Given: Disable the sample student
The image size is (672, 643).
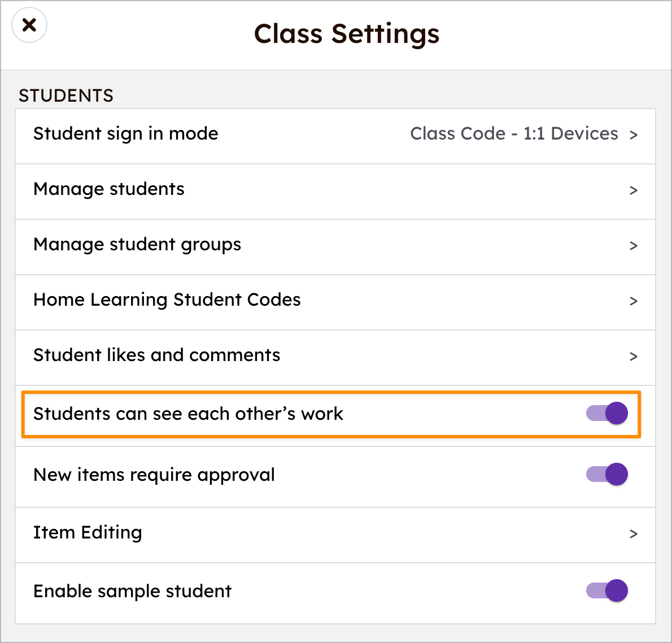Looking at the screenshot, I should (x=606, y=590).
